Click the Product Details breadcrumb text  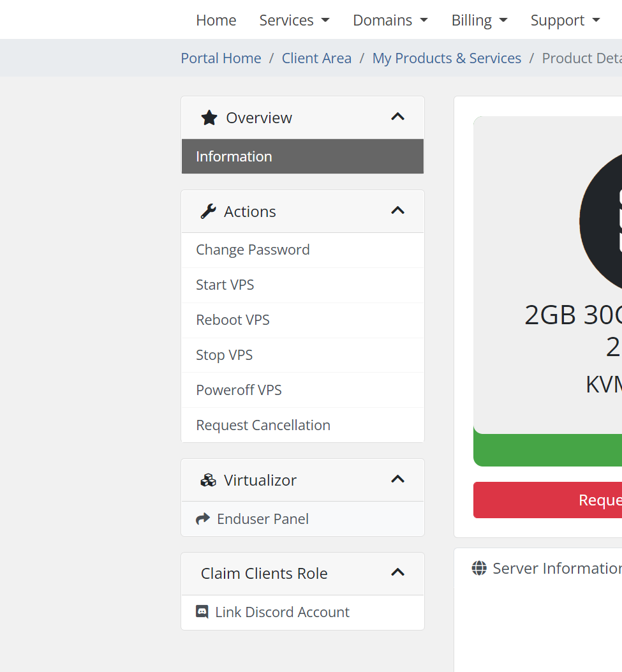point(582,58)
